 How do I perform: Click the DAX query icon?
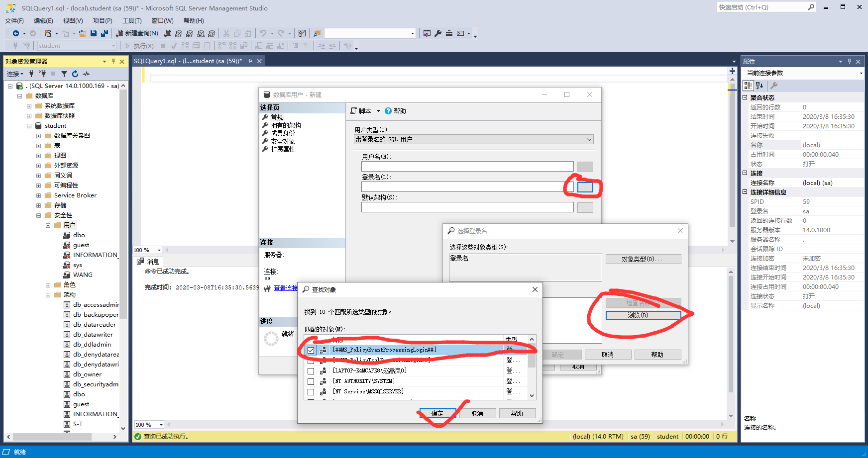pos(212,33)
